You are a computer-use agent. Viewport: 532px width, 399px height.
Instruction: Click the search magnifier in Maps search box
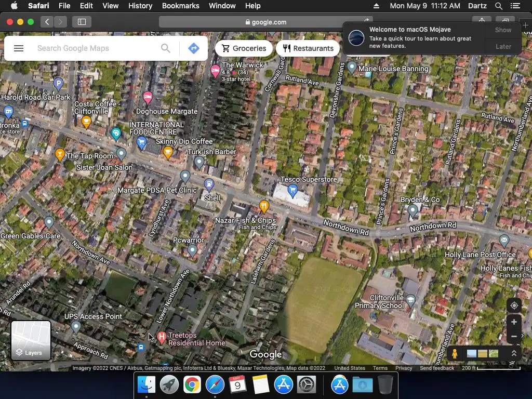(x=166, y=48)
